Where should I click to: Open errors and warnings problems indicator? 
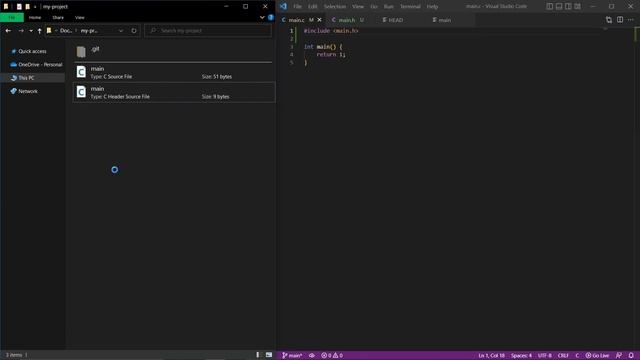pyautogui.click(x=332, y=356)
